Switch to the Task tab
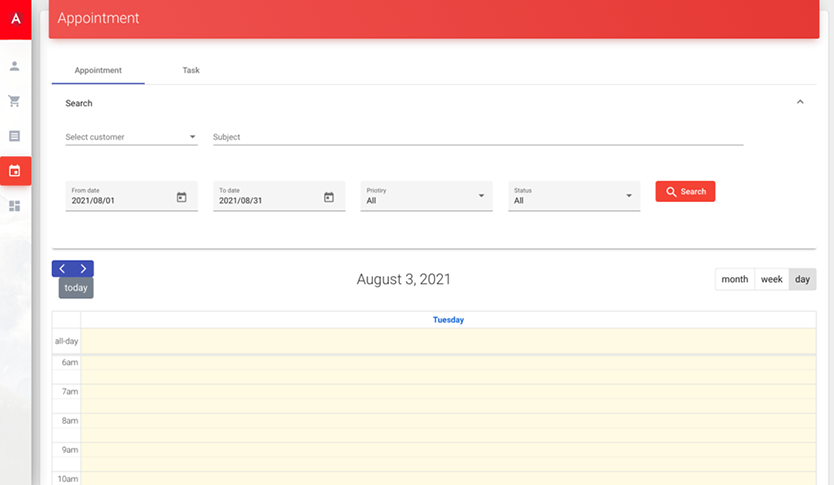This screenshot has width=834, height=485. (x=191, y=71)
